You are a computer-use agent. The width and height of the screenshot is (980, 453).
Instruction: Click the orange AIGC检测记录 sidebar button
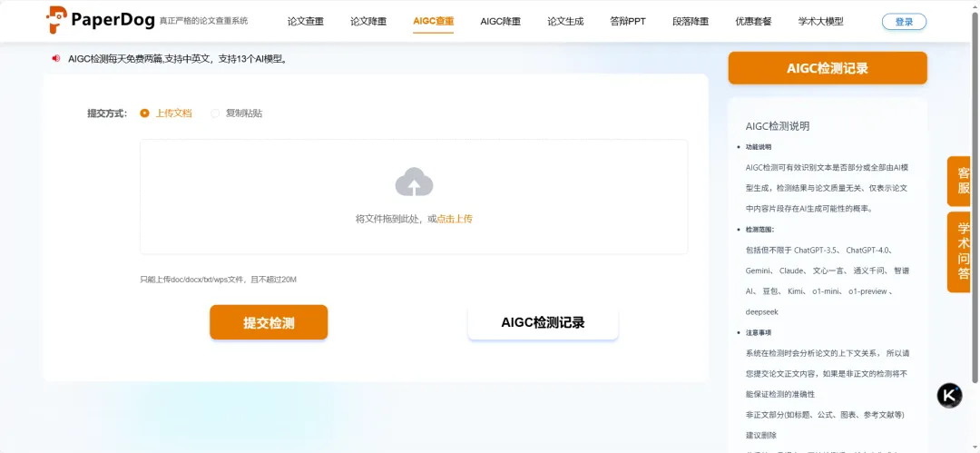[828, 68]
